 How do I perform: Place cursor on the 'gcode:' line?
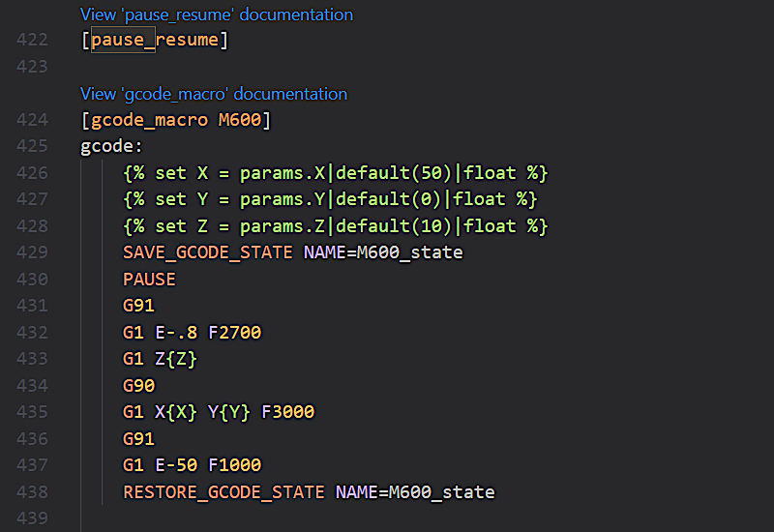(x=111, y=147)
